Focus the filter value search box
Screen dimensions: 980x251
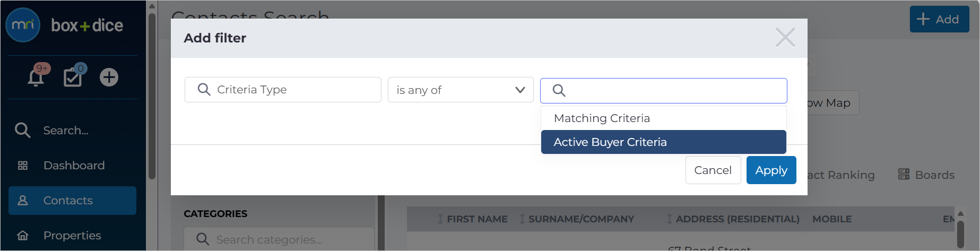[663, 91]
